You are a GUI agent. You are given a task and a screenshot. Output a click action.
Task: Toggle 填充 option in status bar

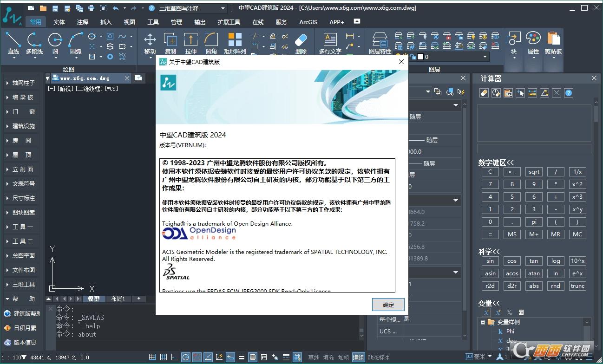click(x=329, y=357)
